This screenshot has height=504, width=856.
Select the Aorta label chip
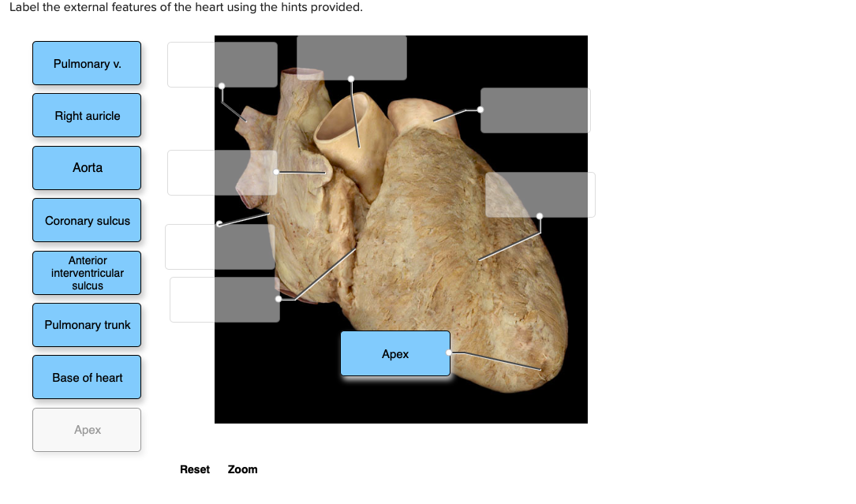click(x=86, y=167)
